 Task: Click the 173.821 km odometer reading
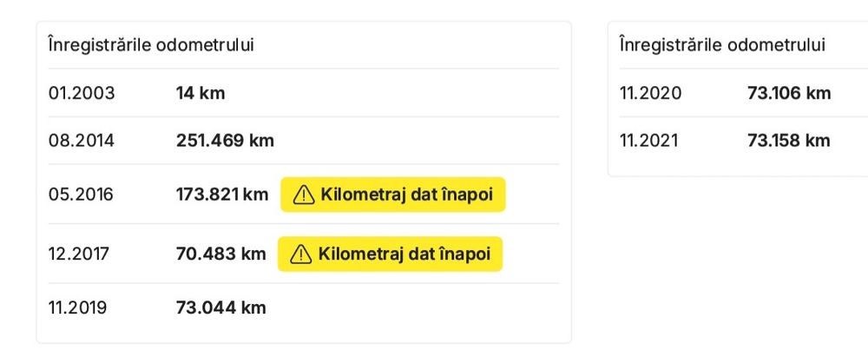(x=222, y=195)
